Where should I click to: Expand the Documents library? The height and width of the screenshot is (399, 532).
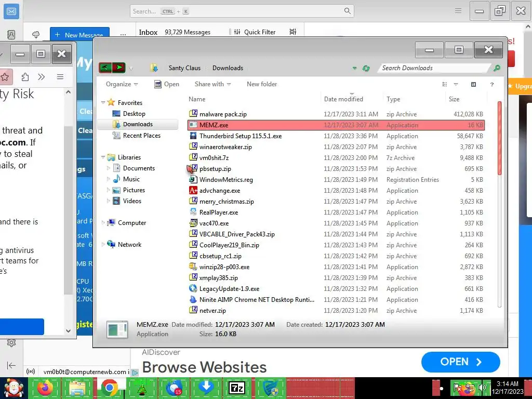click(108, 168)
